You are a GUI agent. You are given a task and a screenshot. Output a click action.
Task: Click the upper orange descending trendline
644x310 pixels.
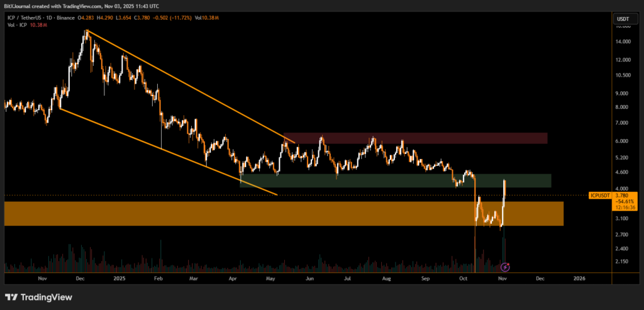(x=189, y=85)
